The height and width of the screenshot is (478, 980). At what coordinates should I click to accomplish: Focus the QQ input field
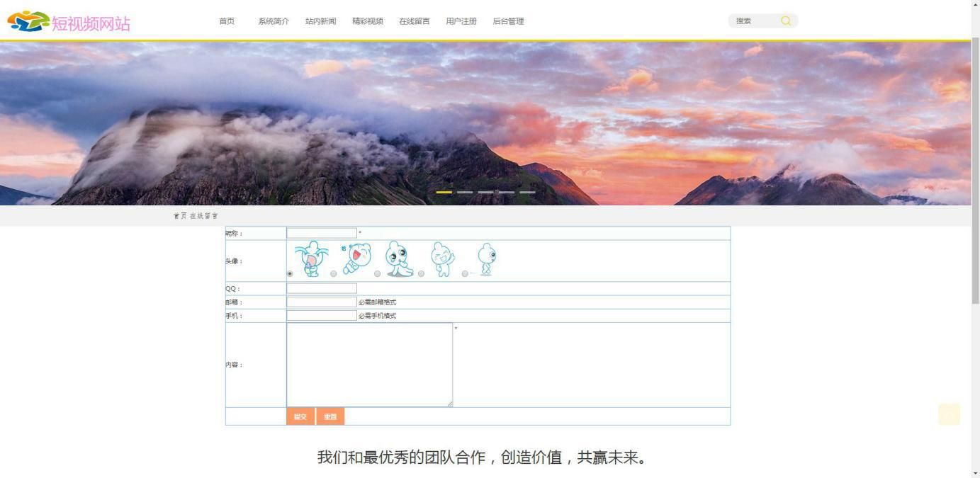pyautogui.click(x=322, y=288)
